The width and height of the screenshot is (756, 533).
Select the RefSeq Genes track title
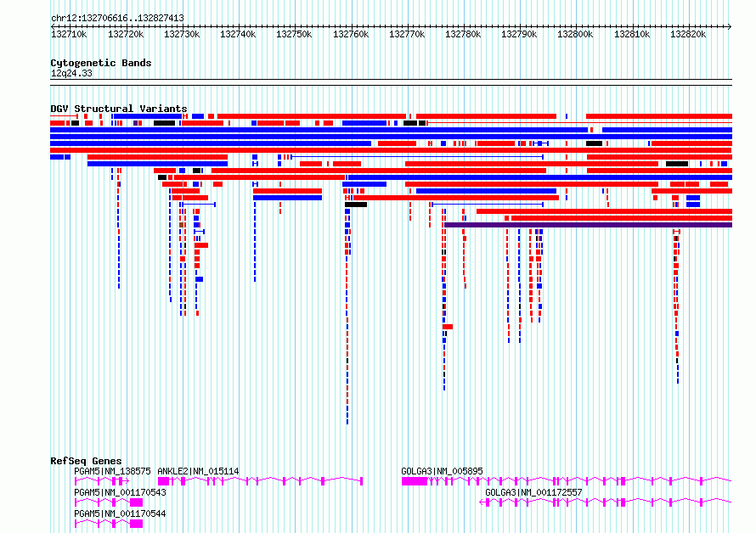coord(86,461)
